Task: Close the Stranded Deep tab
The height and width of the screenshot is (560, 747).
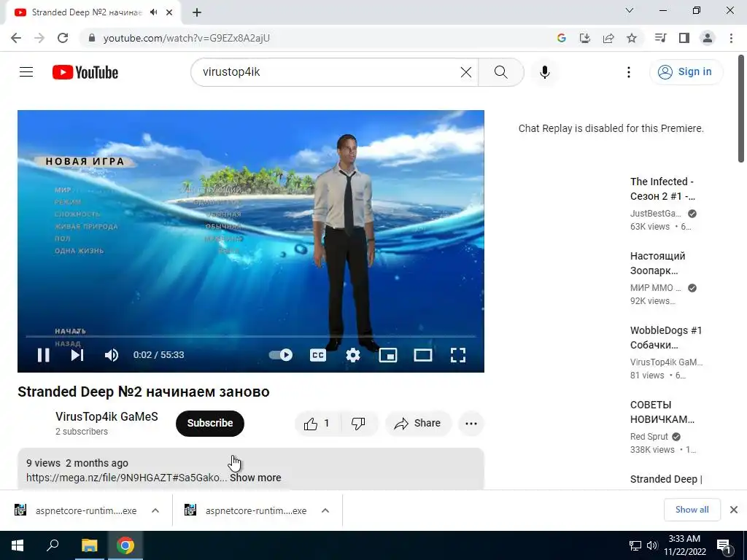Action: point(169,12)
